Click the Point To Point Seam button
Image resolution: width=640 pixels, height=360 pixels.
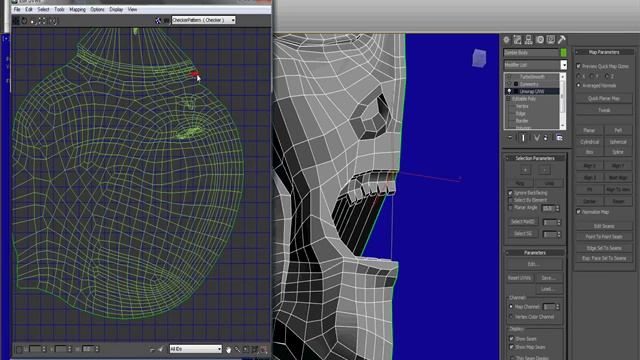coord(604,236)
